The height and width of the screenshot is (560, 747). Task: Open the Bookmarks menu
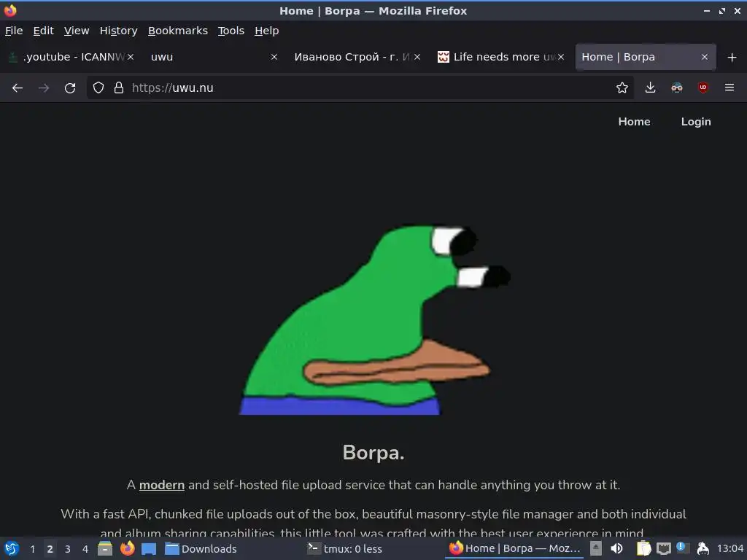point(178,31)
